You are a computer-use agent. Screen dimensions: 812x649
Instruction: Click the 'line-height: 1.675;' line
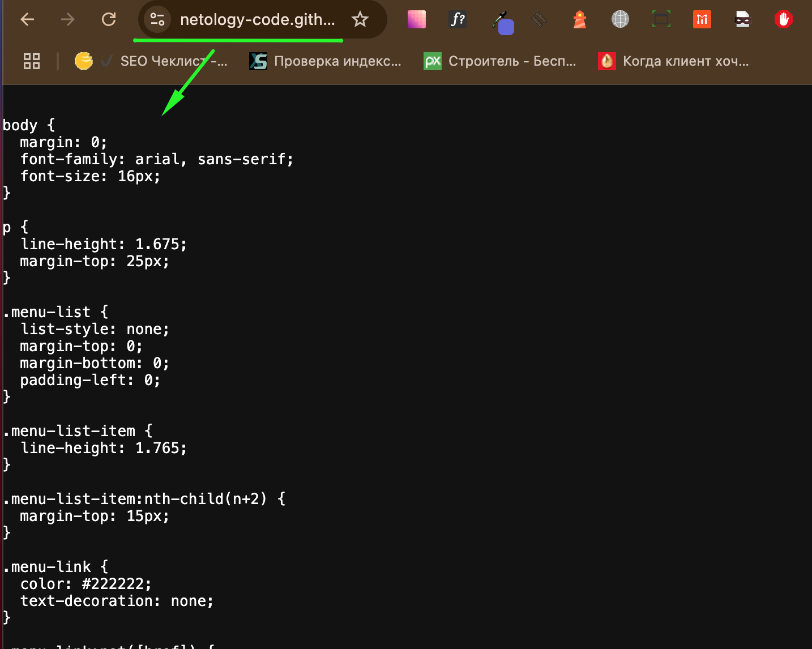point(104,244)
